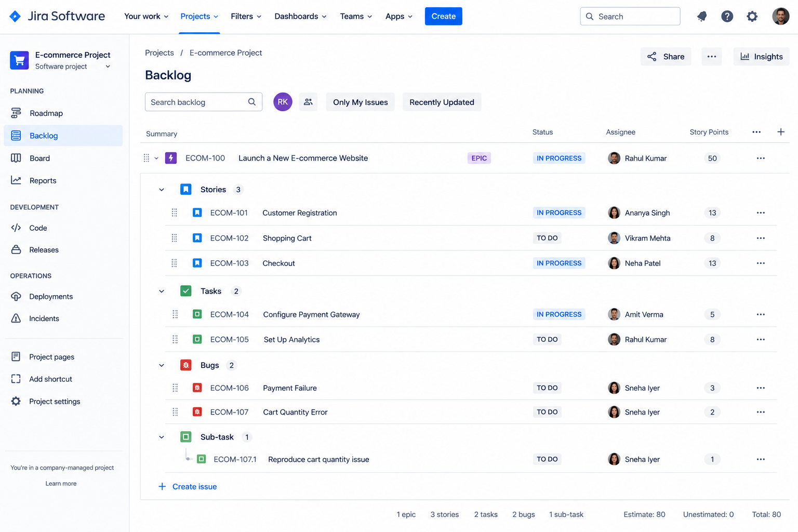Screen dimensions: 798x532
Task: Open the column header more options dots
Action: [x=756, y=132]
